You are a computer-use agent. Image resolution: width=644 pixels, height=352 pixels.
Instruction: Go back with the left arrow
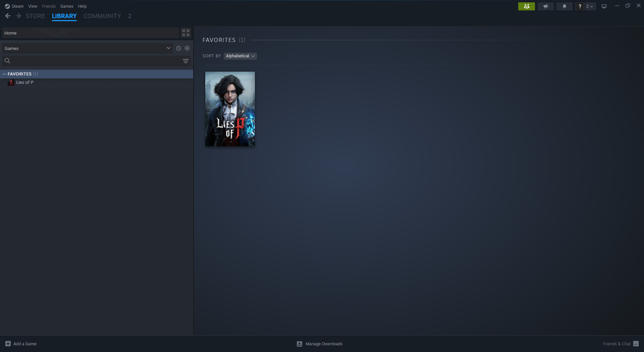pos(8,16)
